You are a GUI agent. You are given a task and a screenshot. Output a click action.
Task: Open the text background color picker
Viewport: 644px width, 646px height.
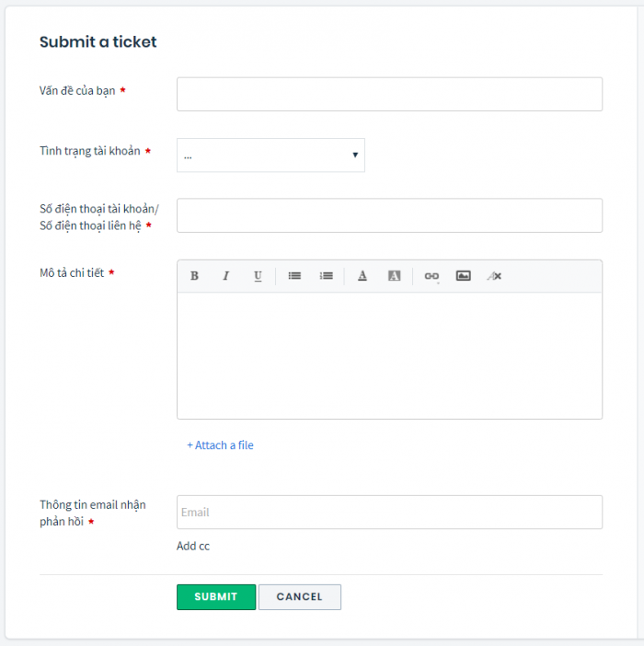point(394,276)
